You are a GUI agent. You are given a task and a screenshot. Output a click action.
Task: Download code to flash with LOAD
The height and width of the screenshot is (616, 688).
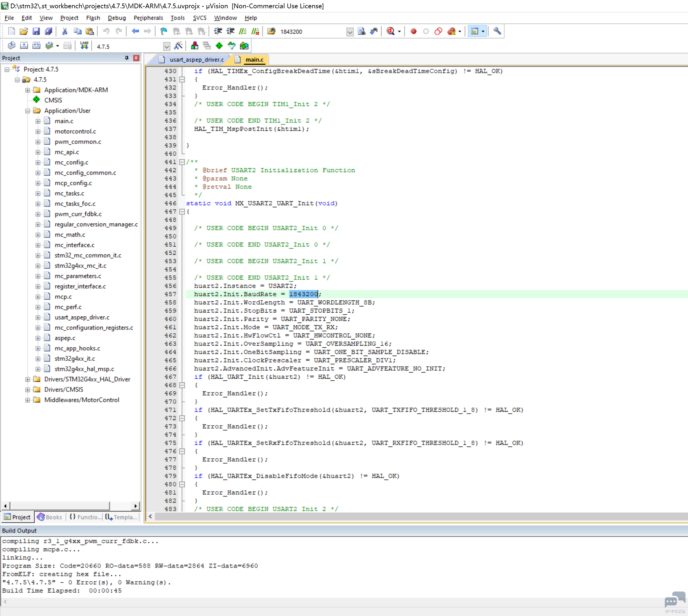[x=84, y=46]
